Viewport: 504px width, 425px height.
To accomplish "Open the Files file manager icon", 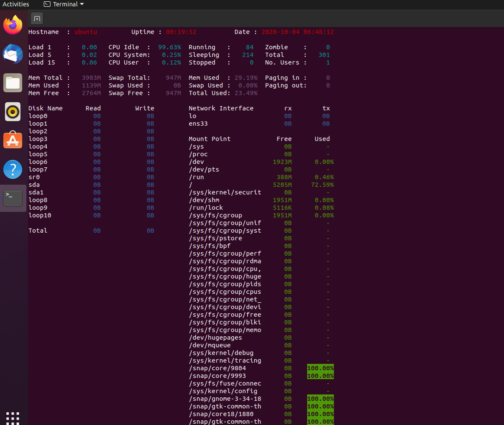I will (x=13, y=83).
